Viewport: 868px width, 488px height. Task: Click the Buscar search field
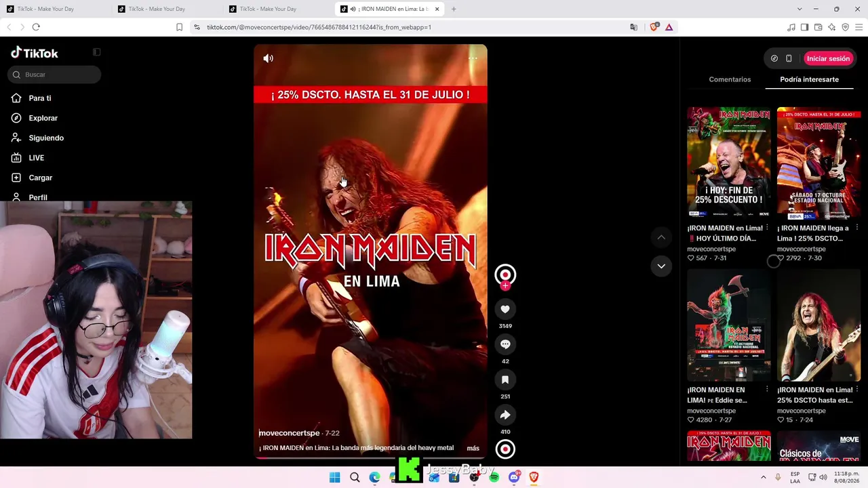click(54, 75)
